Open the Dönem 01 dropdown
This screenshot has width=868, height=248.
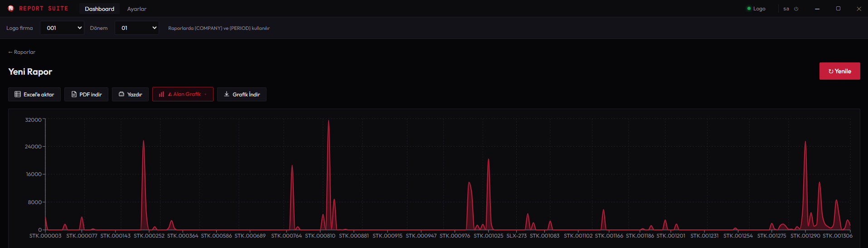pyautogui.click(x=136, y=28)
